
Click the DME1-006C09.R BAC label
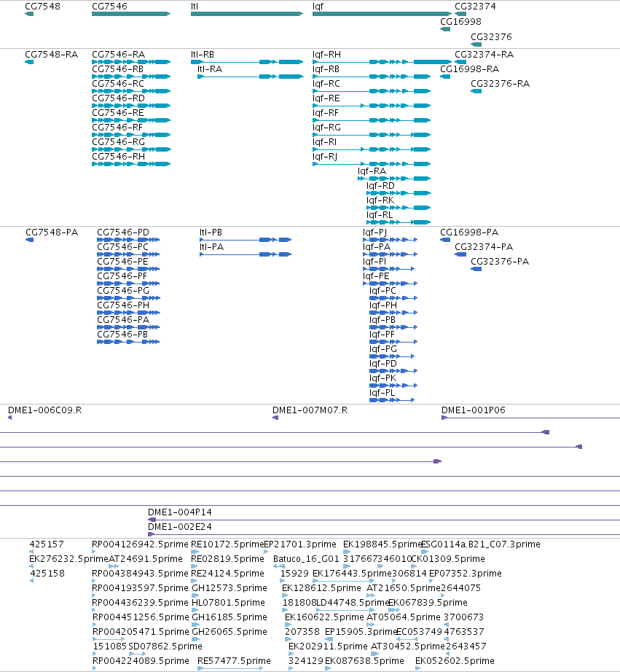44,410
